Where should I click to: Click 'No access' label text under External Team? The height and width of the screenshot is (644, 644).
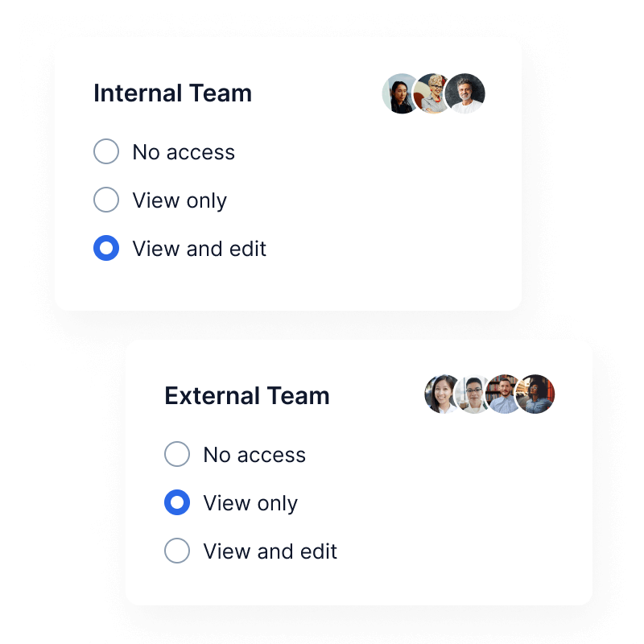pos(254,455)
